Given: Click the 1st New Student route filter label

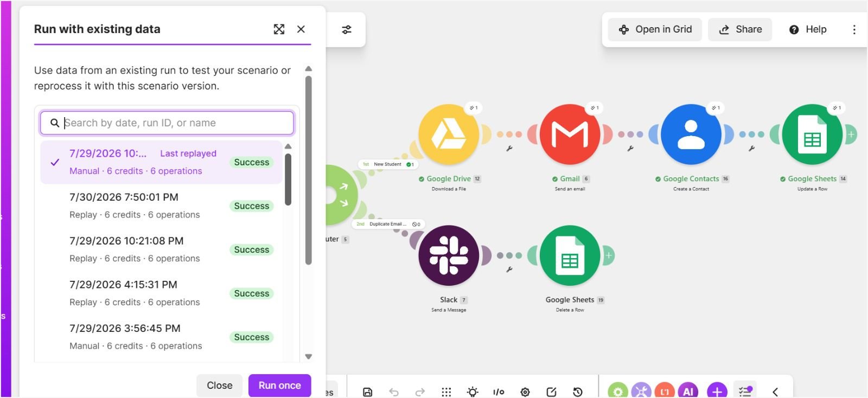Looking at the screenshot, I should pos(388,164).
